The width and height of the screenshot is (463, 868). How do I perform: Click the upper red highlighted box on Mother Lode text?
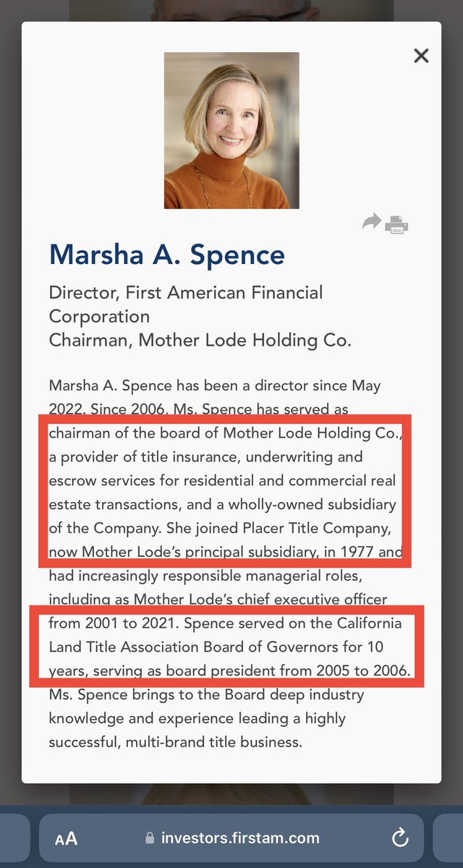(x=226, y=490)
